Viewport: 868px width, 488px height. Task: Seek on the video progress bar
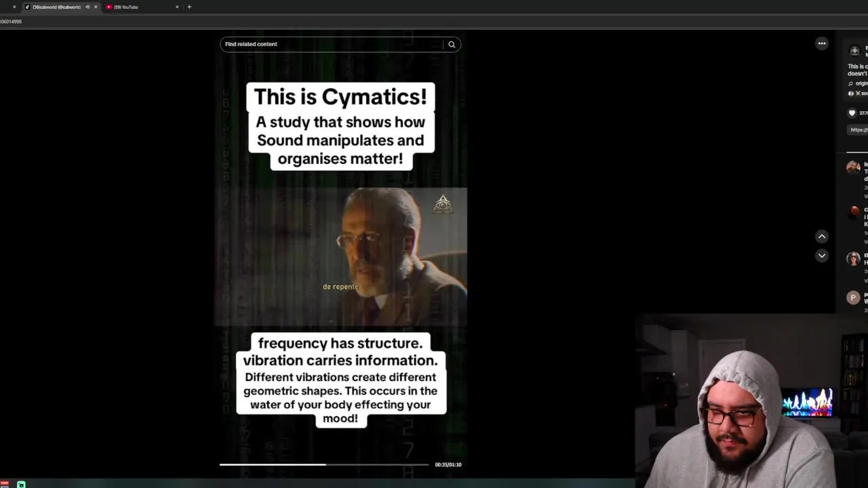tap(324, 464)
